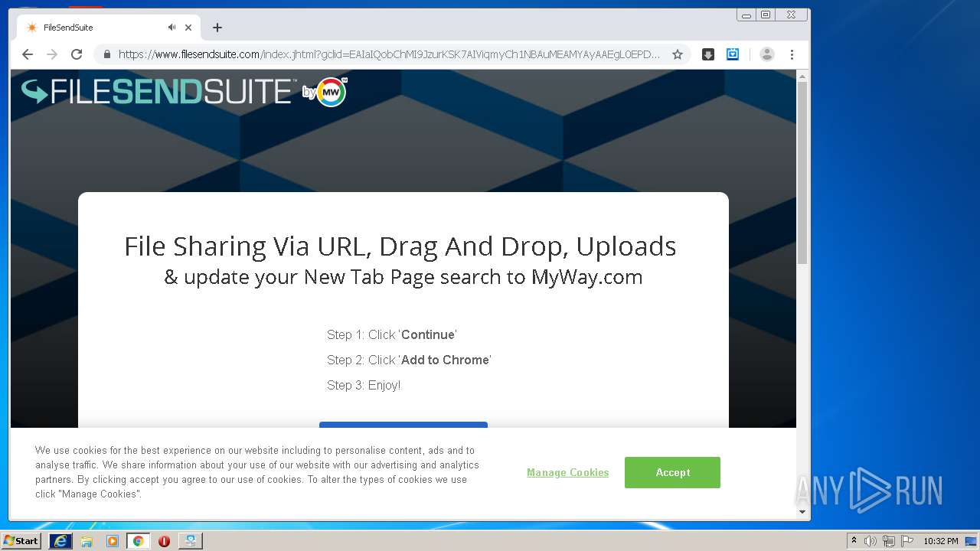The height and width of the screenshot is (551, 980).
Task: Click the 'Step 3: Enjoy!' text
Action: (x=364, y=385)
